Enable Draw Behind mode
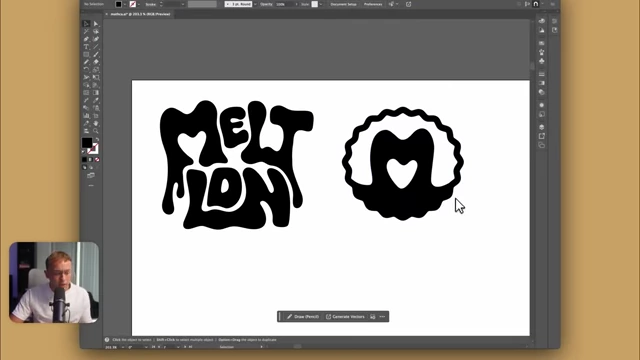The image size is (640, 360). point(91,168)
